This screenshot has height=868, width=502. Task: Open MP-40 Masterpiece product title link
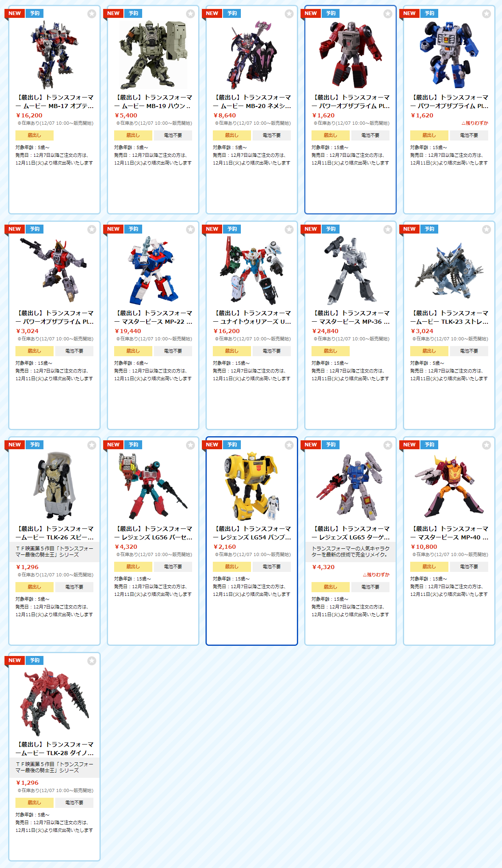pos(449,533)
